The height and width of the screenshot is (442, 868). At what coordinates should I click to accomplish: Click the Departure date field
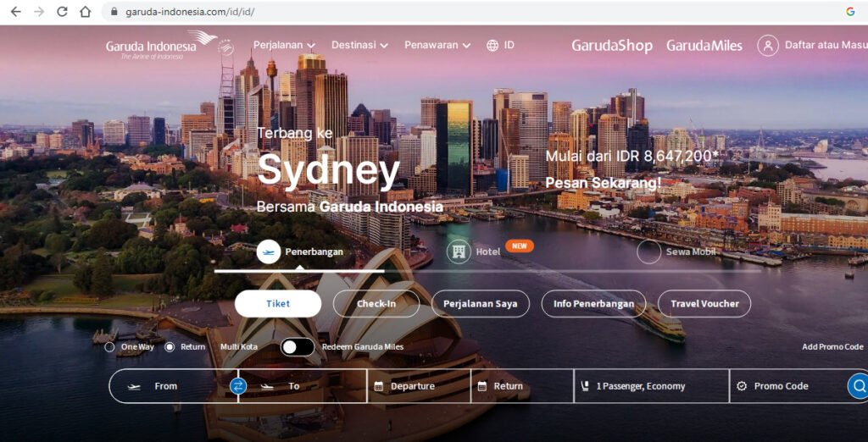point(419,386)
